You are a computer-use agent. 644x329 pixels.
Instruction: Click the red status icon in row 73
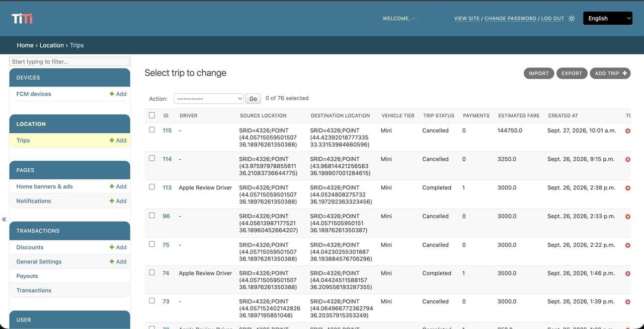(x=627, y=302)
